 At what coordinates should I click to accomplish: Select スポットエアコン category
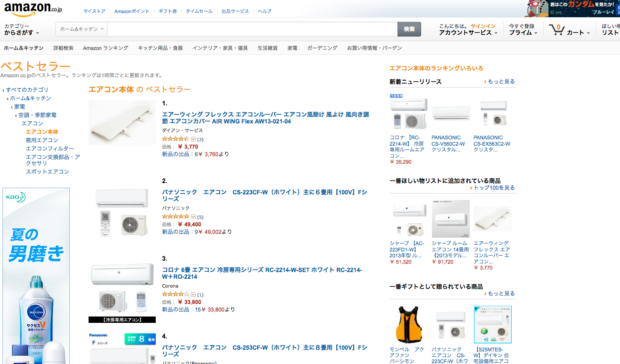click(47, 172)
